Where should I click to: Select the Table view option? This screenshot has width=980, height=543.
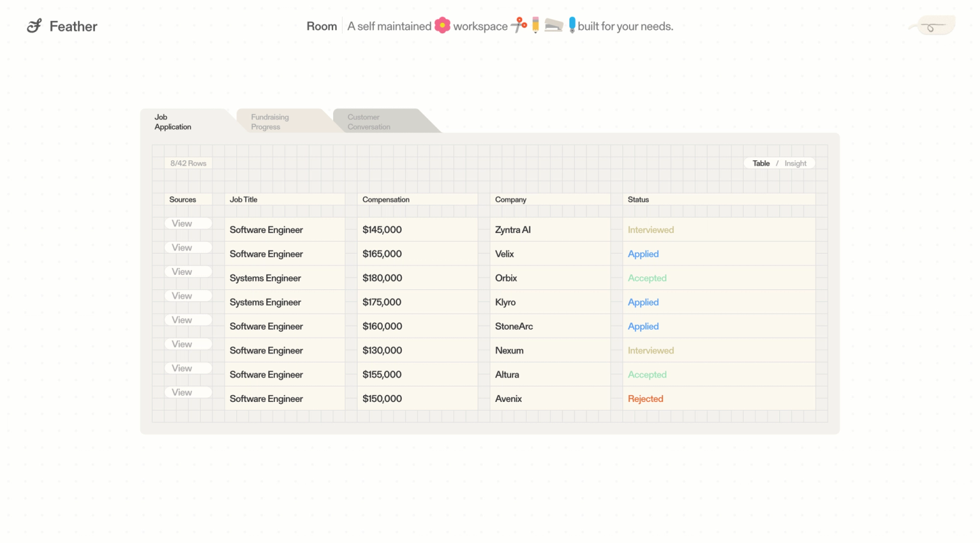click(x=761, y=164)
